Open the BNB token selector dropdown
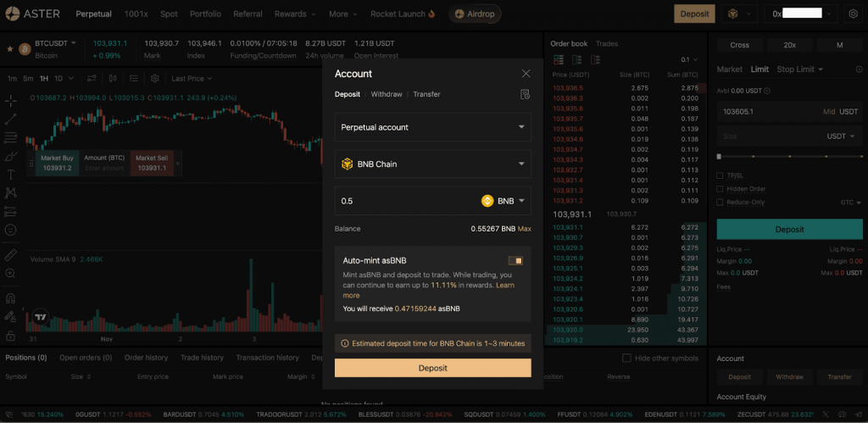The image size is (868, 423). [504, 201]
